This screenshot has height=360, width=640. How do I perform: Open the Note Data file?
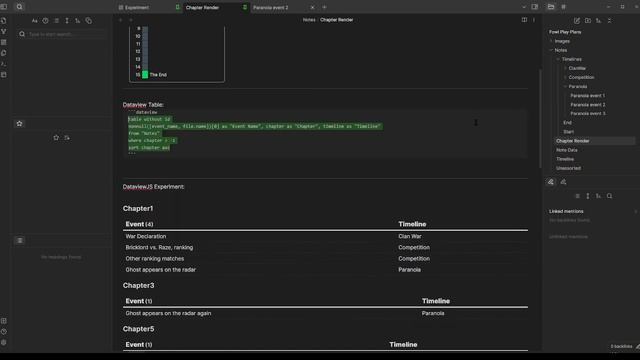pyautogui.click(x=567, y=150)
